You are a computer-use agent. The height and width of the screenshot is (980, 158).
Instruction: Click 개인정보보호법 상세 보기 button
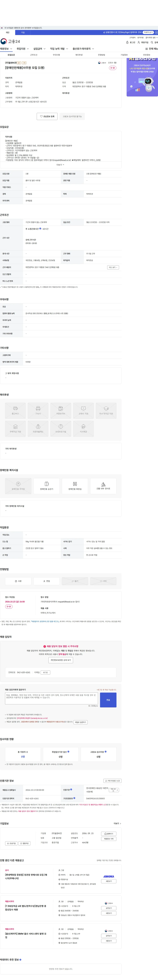click(x=61, y=660)
